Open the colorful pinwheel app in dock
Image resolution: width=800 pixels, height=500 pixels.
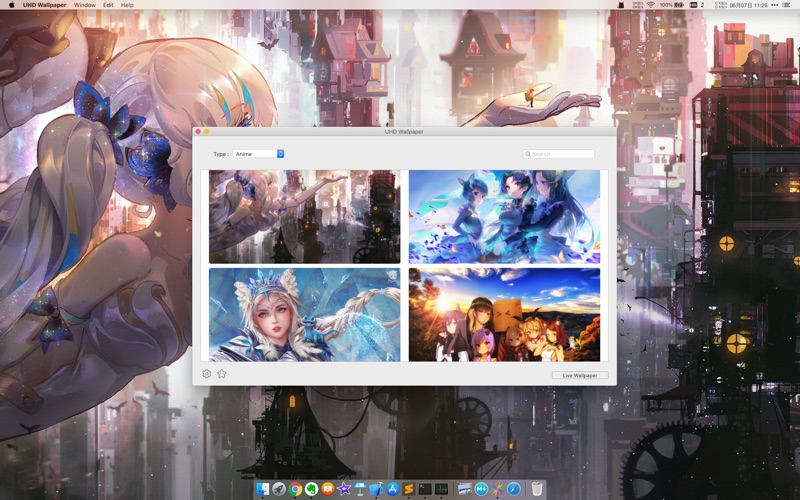[497, 489]
